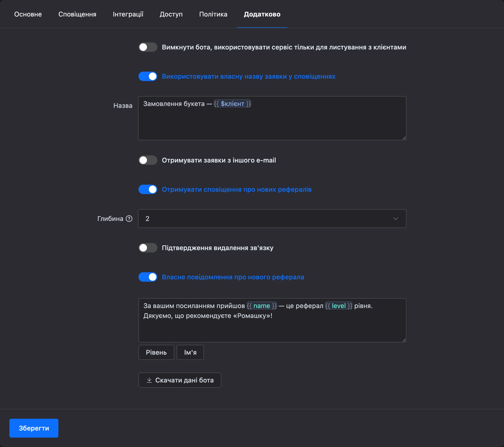Click the referral message textarea resize grip

[x=404, y=340]
